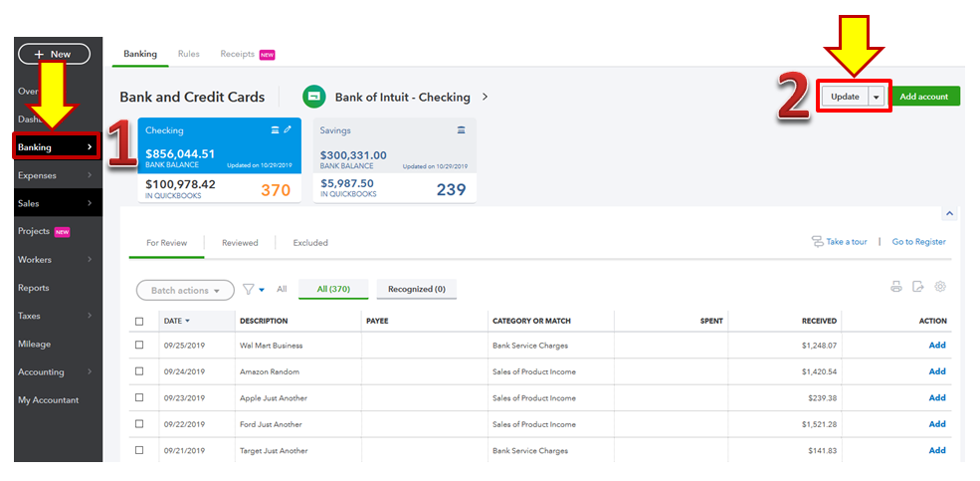Click the Add account button

923,97
